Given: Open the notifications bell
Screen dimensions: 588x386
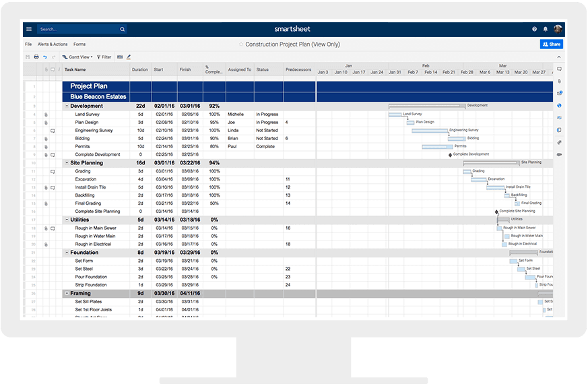Looking at the screenshot, I should (x=546, y=30).
